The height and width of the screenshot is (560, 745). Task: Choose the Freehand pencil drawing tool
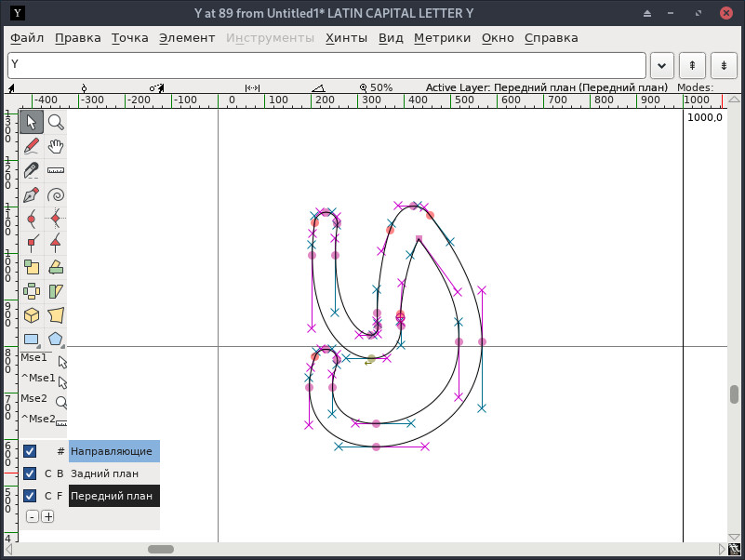[32, 146]
